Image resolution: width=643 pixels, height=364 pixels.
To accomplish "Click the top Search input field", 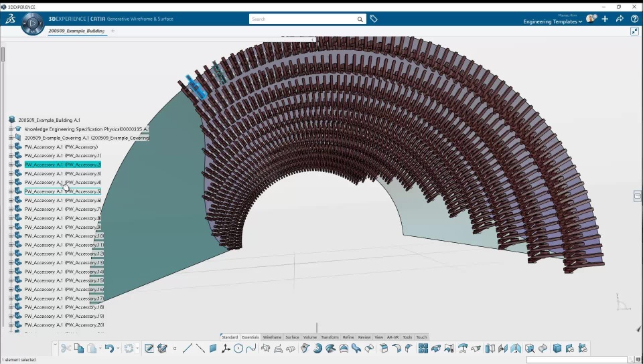I will 301,19.
